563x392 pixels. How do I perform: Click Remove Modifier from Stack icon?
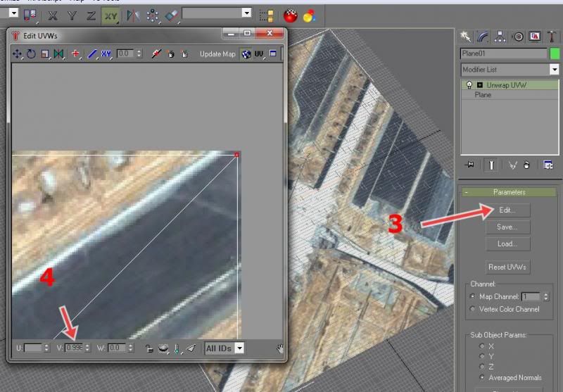coord(526,165)
